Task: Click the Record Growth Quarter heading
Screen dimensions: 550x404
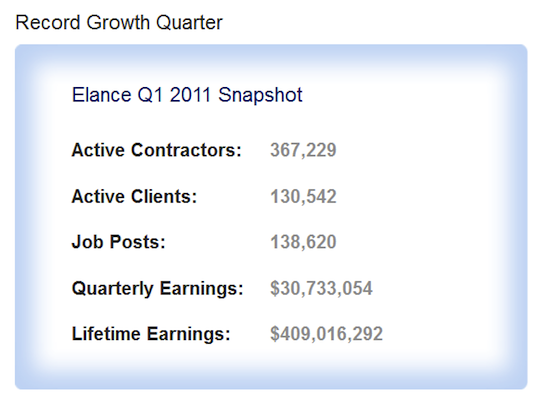Action: (119, 23)
